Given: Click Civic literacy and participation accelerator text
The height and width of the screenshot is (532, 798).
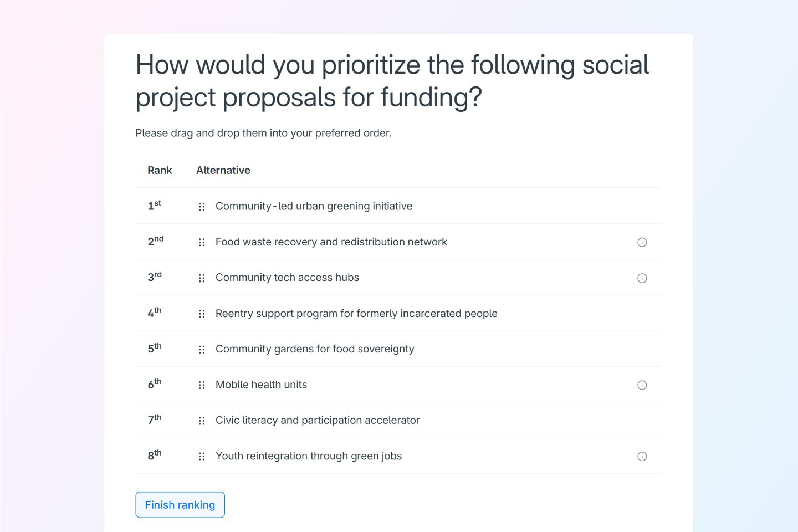Looking at the screenshot, I should 318,420.
